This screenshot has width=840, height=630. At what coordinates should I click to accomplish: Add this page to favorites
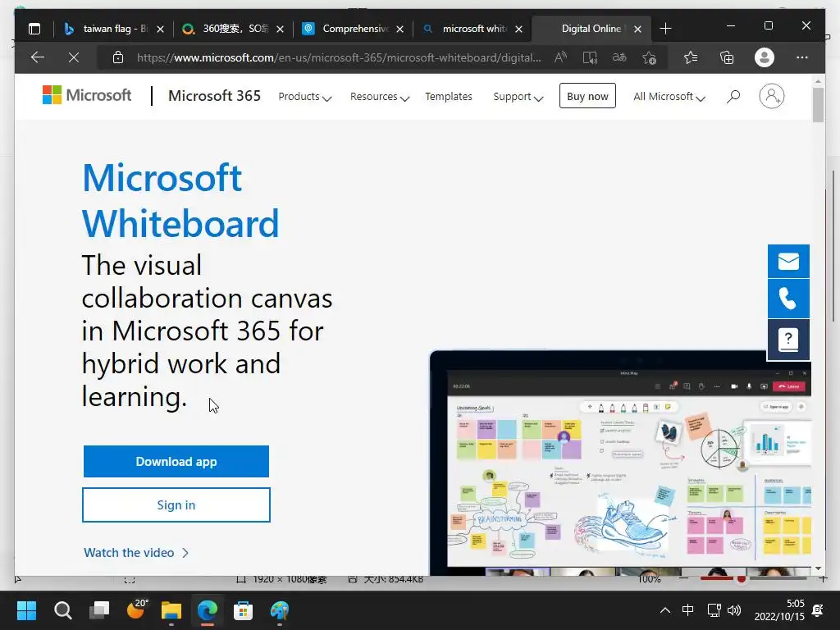650,57
